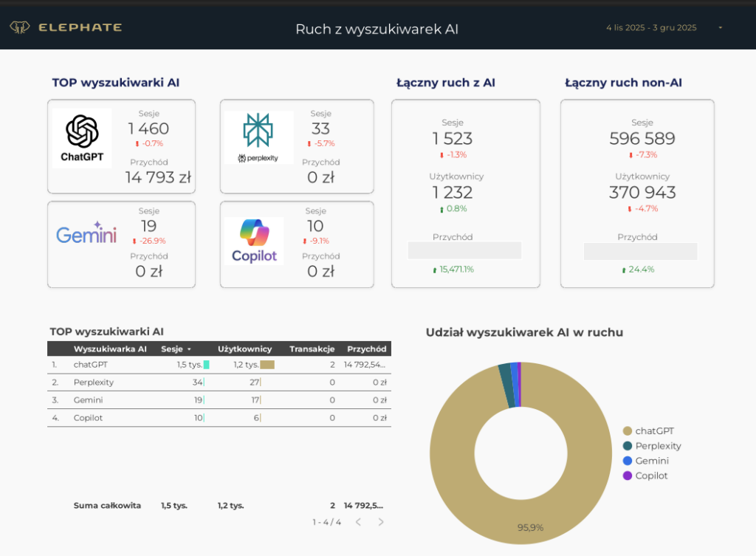This screenshot has height=556, width=756.
Task: Select the date range 4 lis – 3 gru 2025
Action: tap(650, 28)
